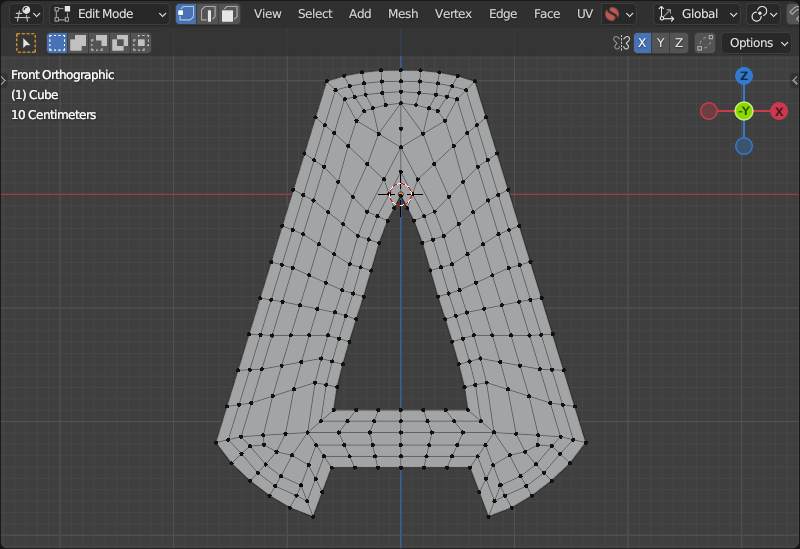Screen dimensions: 800x549
Task: Toggle Z axis mesh symmetry
Action: [679, 43]
